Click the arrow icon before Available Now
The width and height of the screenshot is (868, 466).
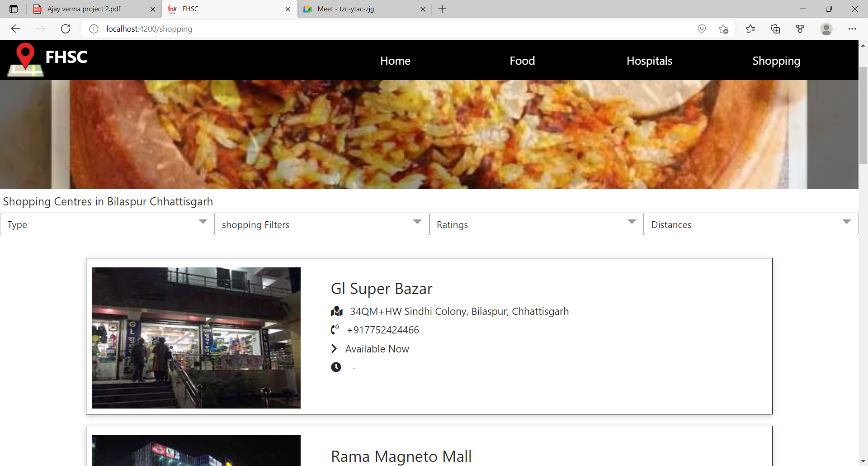point(335,348)
